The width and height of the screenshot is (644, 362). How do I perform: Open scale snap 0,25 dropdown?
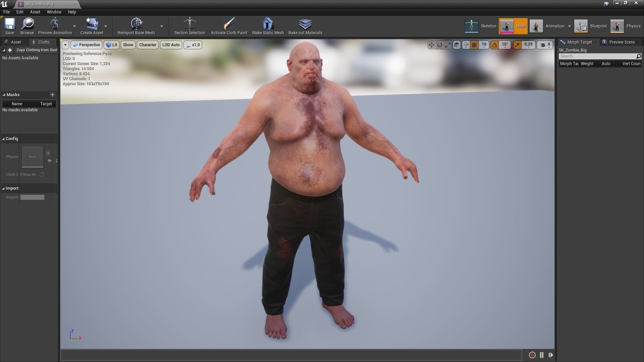point(528,45)
